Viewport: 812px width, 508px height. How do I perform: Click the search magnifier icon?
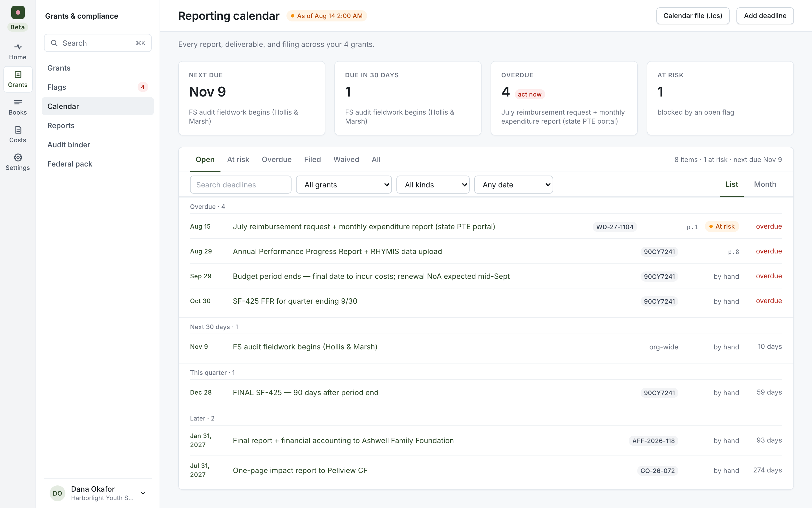(54, 43)
